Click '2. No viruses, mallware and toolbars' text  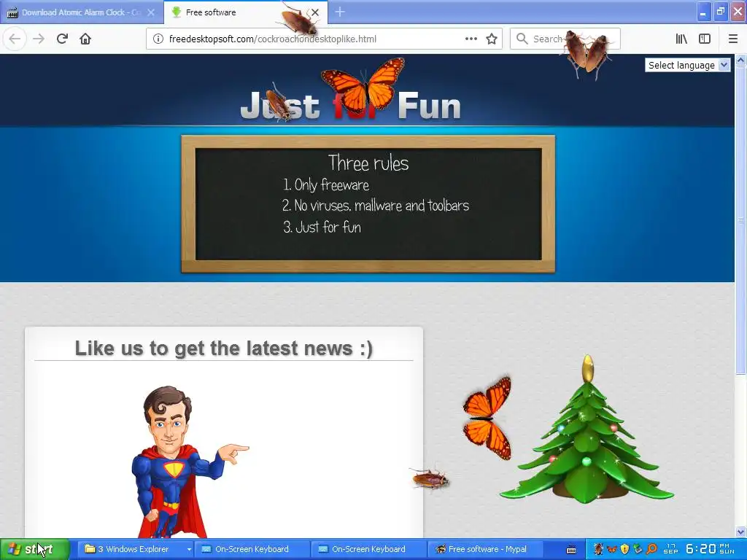pyautogui.click(x=376, y=205)
